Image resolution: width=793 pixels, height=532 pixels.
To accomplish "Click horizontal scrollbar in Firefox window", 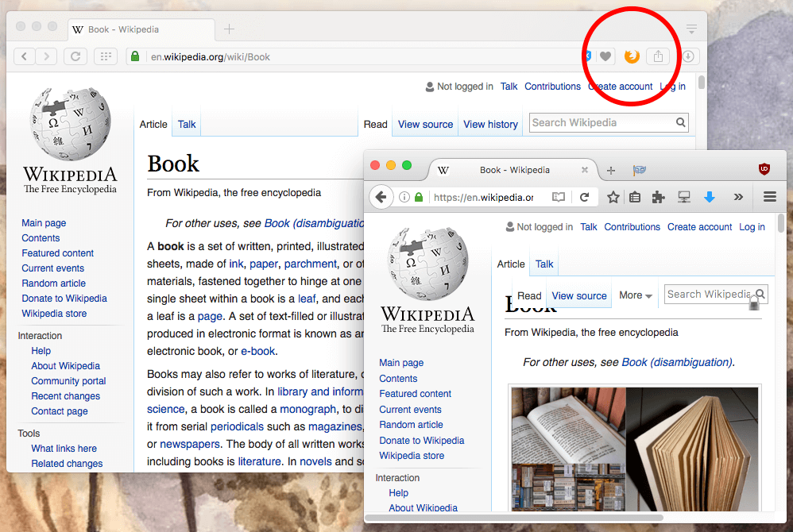I will tap(514, 518).
